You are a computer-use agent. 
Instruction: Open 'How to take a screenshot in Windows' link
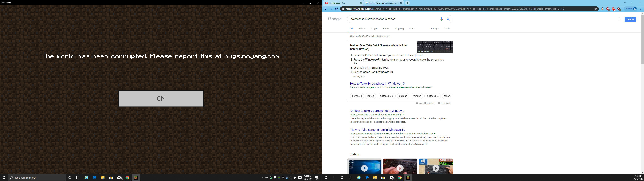click(379, 111)
